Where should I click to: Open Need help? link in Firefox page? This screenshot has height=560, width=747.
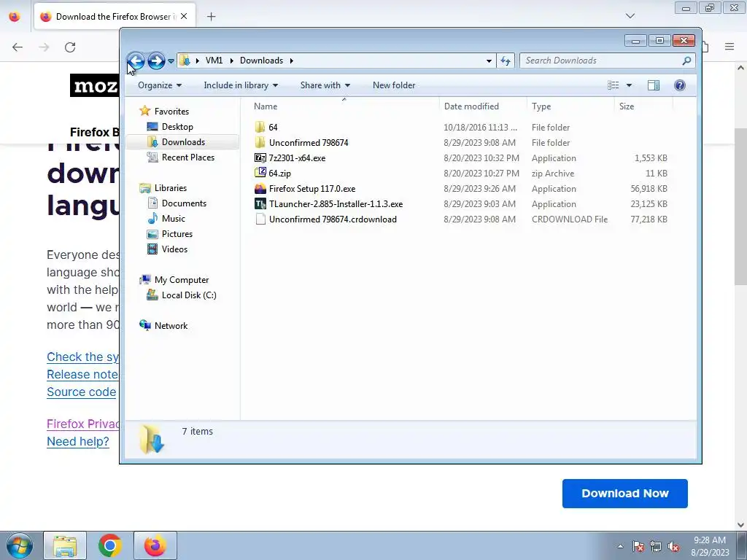pyautogui.click(x=77, y=441)
